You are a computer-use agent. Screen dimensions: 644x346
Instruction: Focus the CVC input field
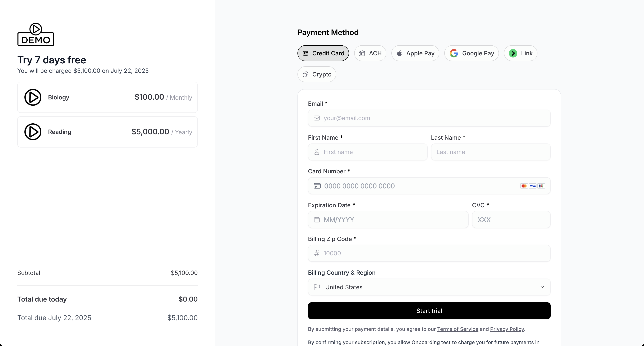[511, 220]
